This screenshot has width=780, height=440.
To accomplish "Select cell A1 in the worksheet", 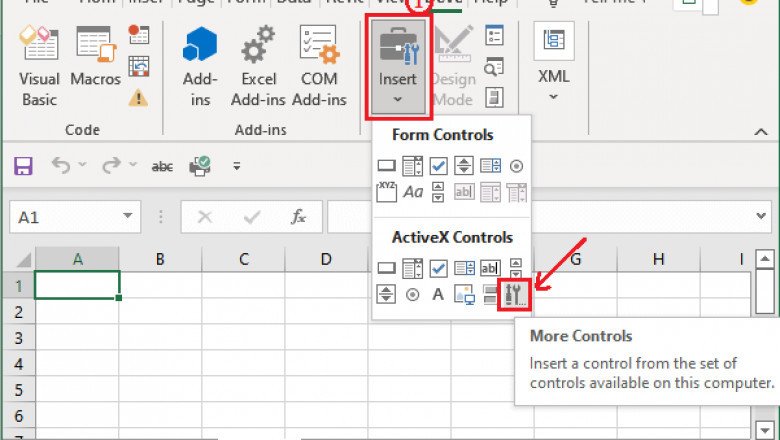I will (77, 285).
